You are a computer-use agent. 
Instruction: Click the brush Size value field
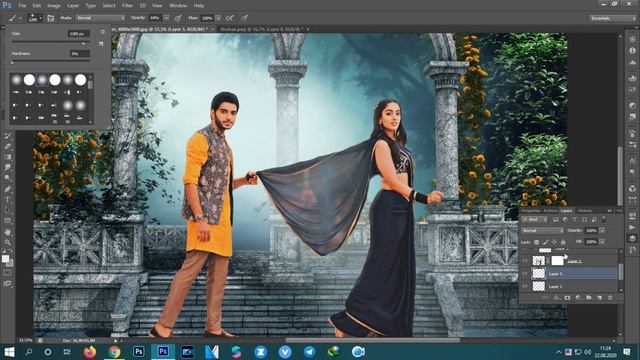pyautogui.click(x=78, y=34)
